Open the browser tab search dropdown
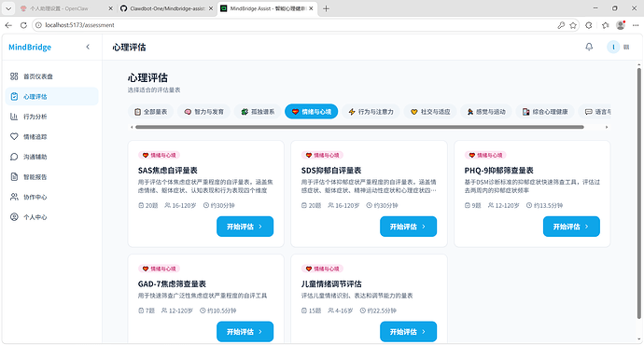The image size is (644, 345). coord(8,8)
